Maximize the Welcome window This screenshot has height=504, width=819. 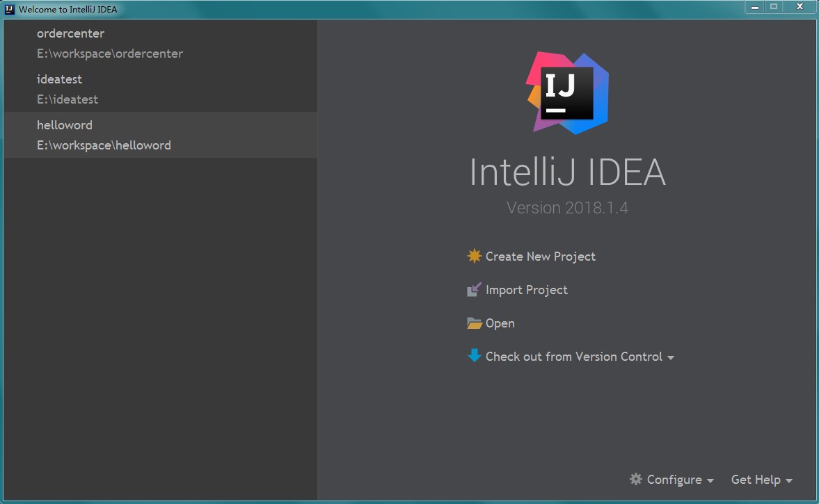[x=774, y=7]
